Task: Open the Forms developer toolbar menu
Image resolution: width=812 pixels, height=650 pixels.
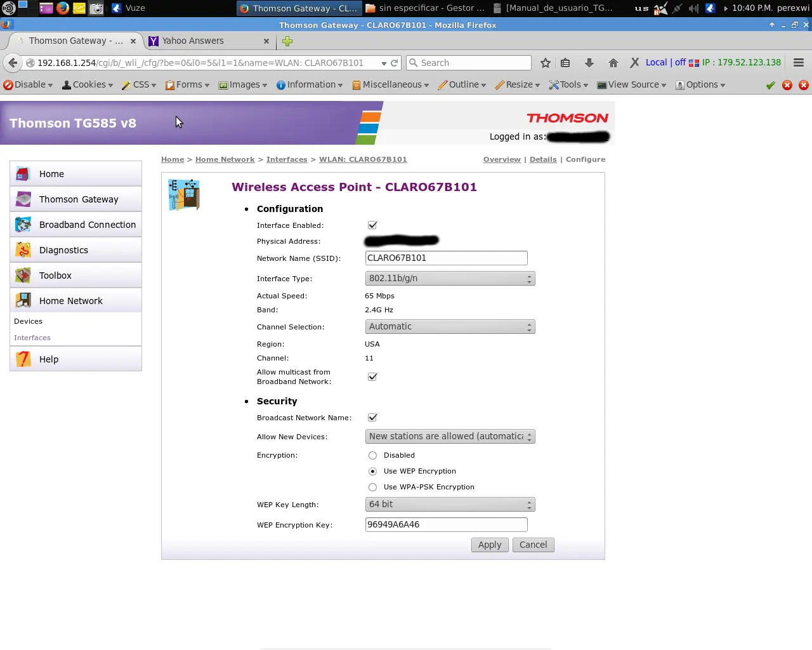Action: [187, 85]
